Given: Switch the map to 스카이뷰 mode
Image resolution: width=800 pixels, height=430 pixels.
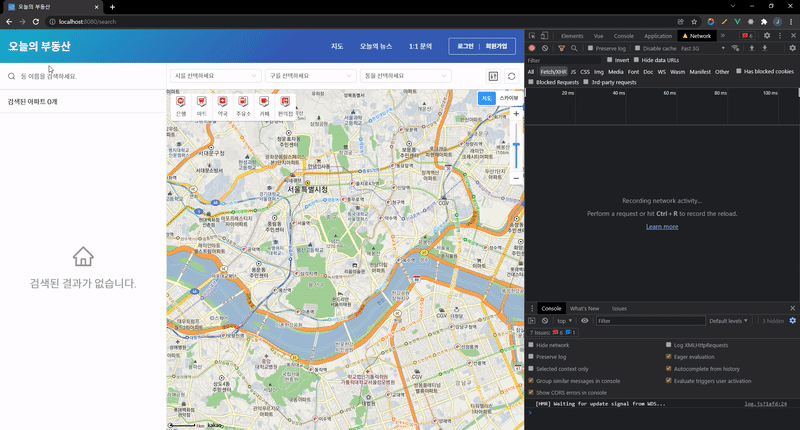Looking at the screenshot, I should tap(508, 98).
